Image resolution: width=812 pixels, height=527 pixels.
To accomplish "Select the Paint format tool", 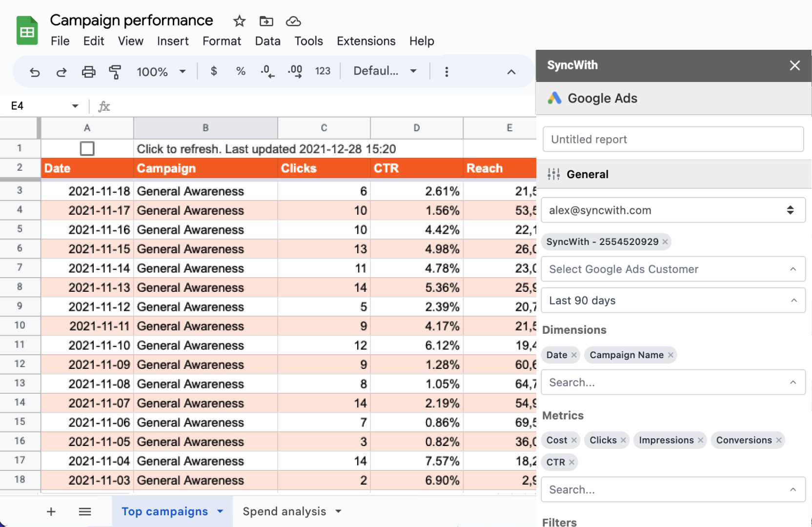I will [x=115, y=71].
